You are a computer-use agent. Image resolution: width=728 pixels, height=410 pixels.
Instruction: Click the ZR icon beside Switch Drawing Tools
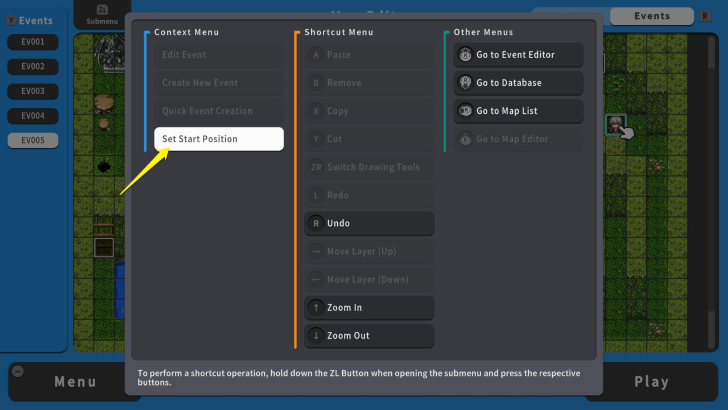click(x=316, y=167)
